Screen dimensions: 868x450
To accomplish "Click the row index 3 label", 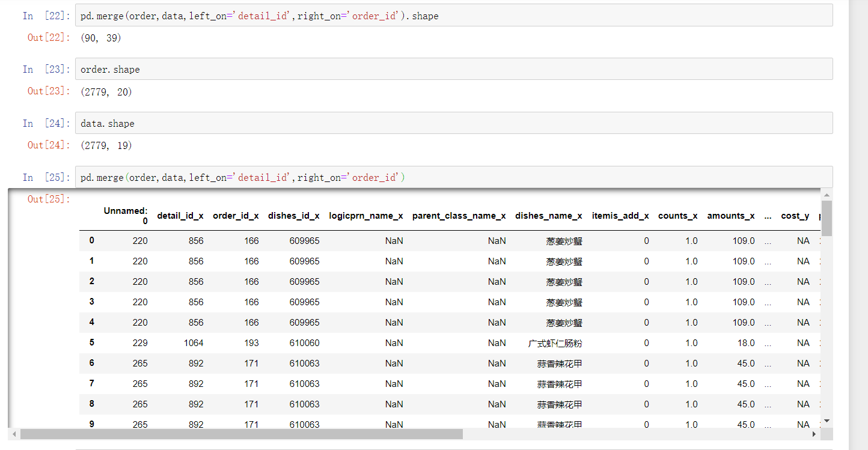I will point(92,302).
